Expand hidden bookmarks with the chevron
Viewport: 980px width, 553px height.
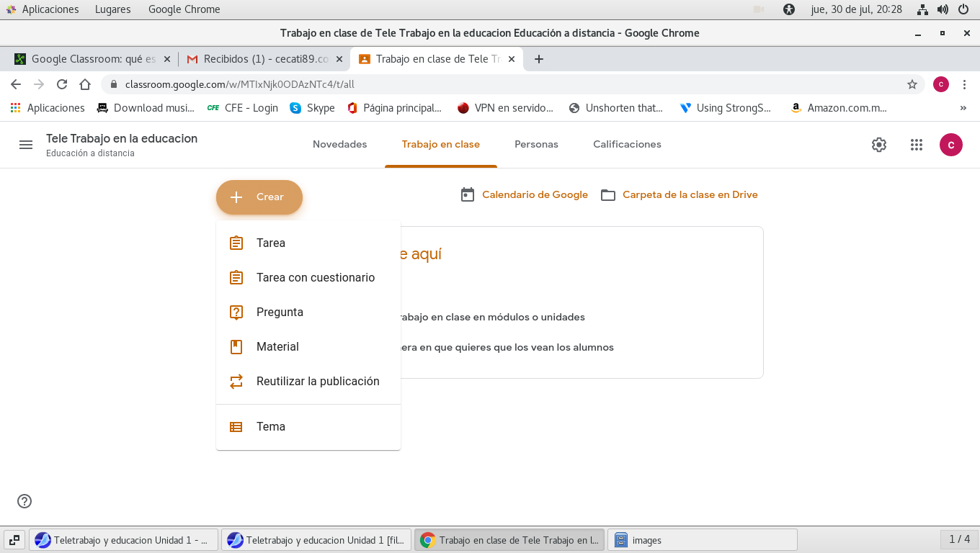[963, 108]
